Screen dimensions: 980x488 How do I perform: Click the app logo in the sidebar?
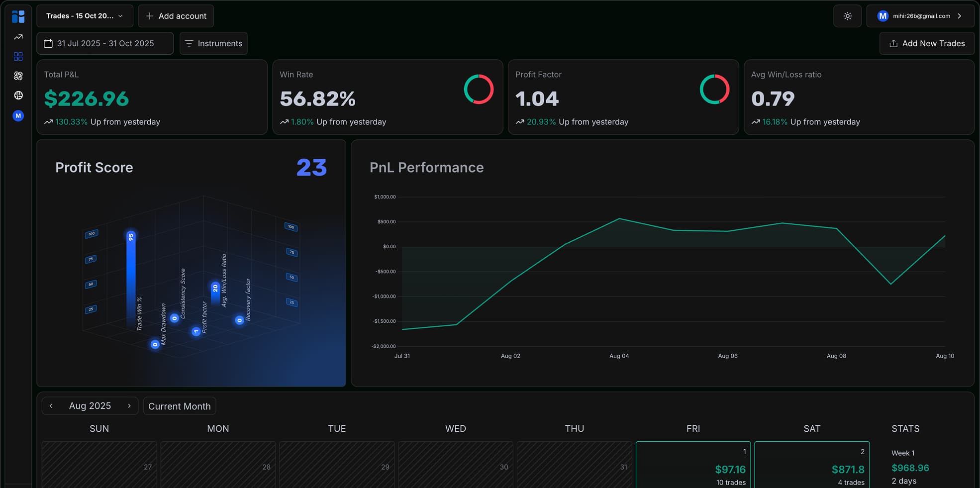click(x=18, y=16)
